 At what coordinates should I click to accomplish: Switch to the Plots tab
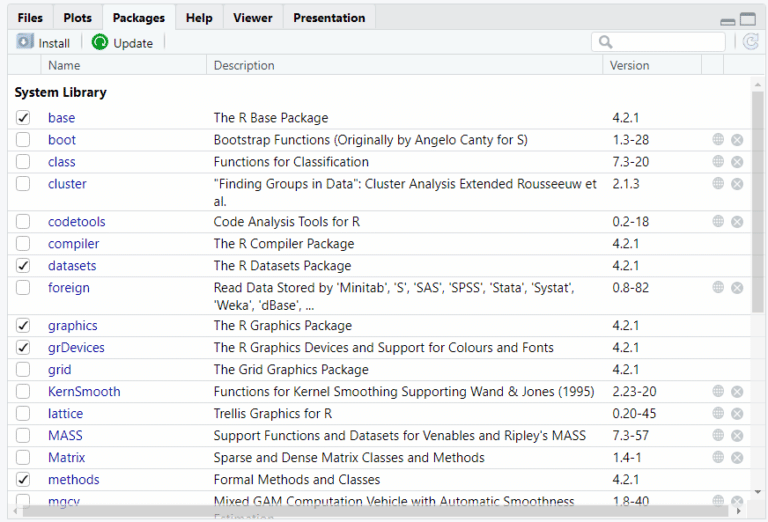click(x=77, y=17)
